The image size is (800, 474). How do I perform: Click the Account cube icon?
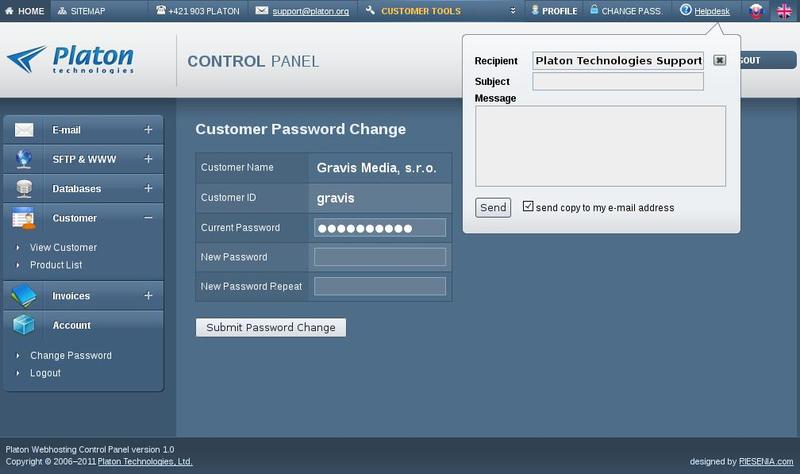(x=23, y=325)
